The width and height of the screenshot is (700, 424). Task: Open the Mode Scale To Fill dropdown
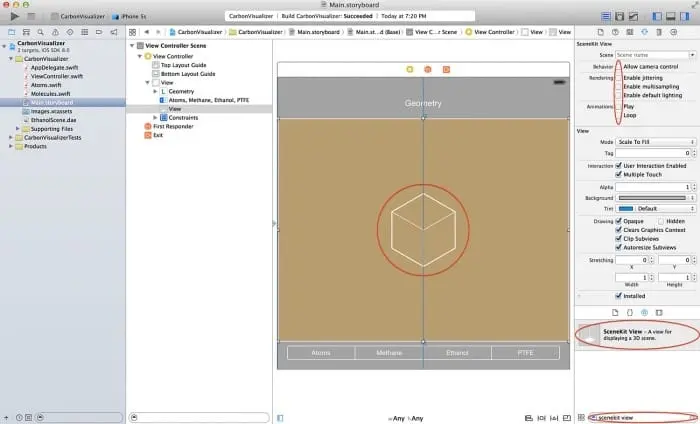[656, 142]
